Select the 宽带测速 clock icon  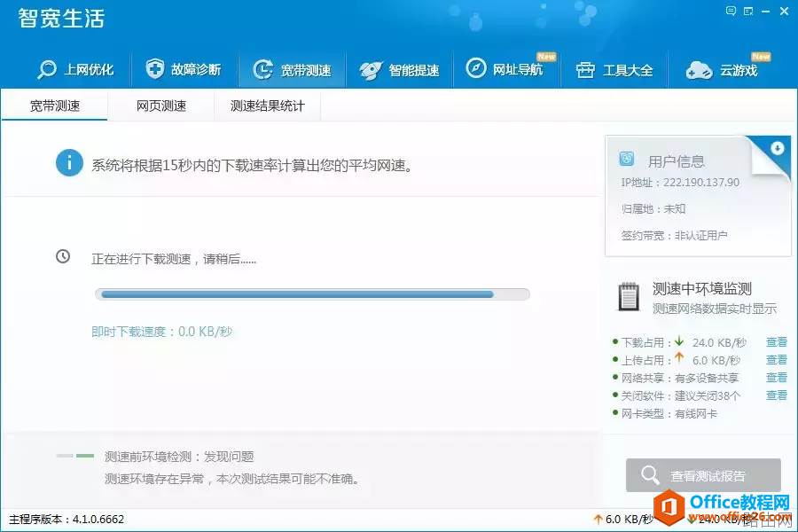(x=263, y=69)
